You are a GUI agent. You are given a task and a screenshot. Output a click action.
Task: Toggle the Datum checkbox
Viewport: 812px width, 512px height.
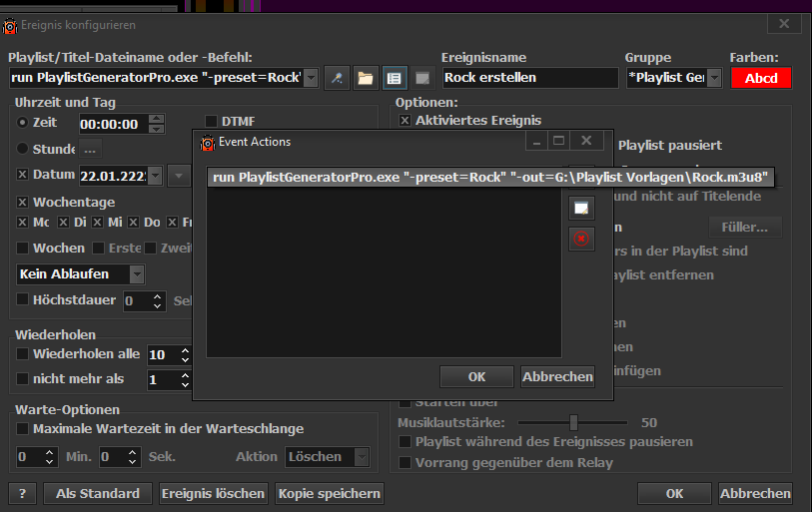pos(22,175)
